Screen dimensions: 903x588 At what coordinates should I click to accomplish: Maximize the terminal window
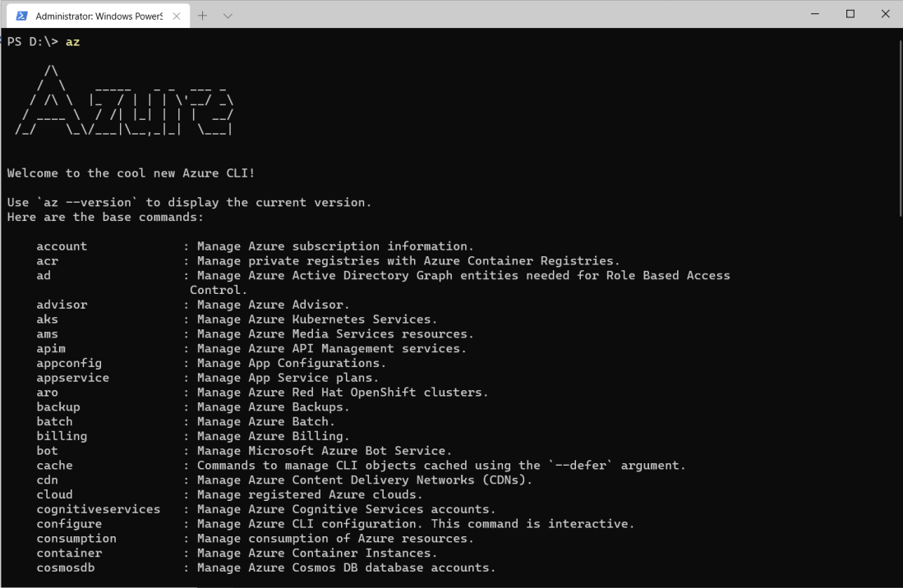[x=850, y=14]
